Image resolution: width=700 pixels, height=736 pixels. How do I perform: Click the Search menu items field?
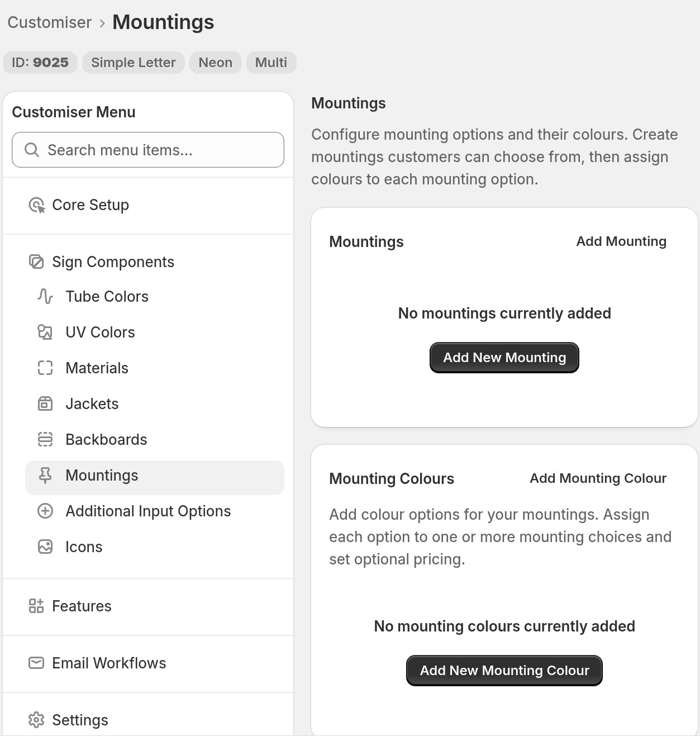click(x=148, y=150)
